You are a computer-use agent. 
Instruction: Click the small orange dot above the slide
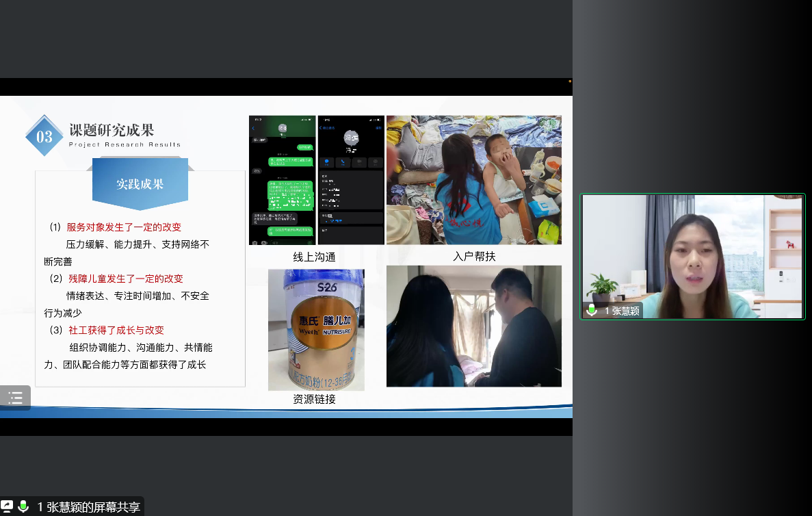570,81
